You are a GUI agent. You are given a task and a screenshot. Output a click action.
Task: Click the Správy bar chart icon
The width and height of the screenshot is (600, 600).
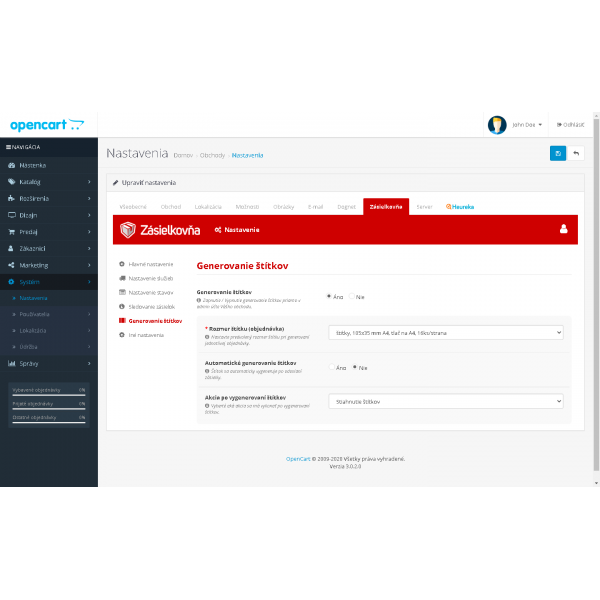[x=11, y=363]
